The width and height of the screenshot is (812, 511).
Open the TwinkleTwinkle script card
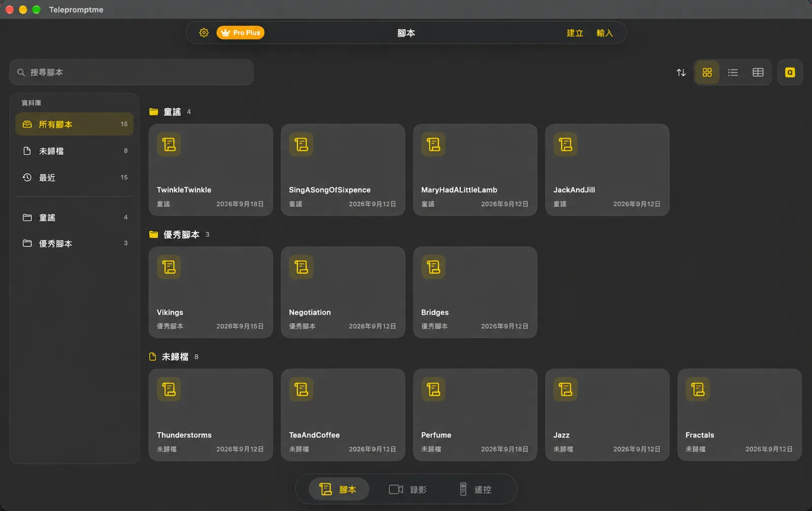tap(211, 170)
